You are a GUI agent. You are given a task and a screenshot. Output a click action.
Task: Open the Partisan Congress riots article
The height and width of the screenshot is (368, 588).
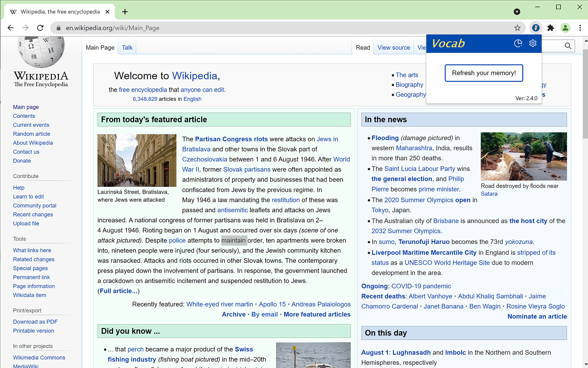pos(231,139)
